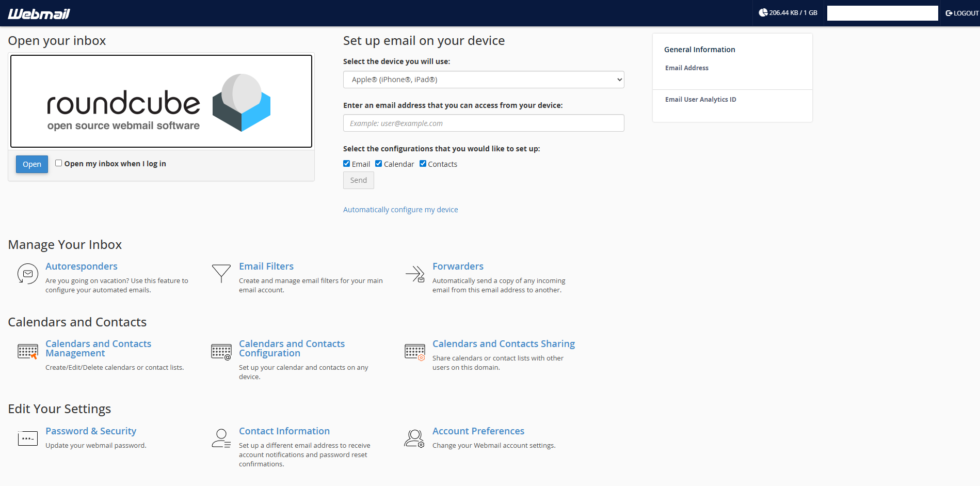The width and height of the screenshot is (980, 486).
Task: Click the 206.44 KB / 1 GB usage text
Action: click(793, 13)
